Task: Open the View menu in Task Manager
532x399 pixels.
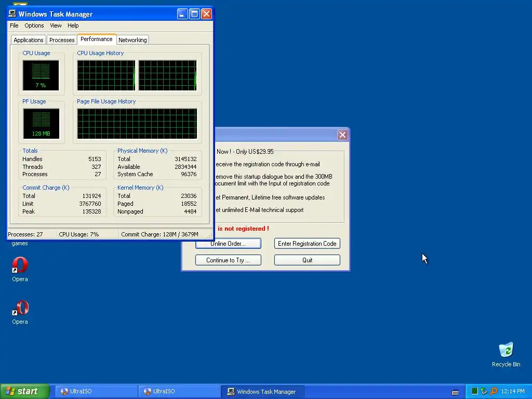Action: (x=56, y=25)
